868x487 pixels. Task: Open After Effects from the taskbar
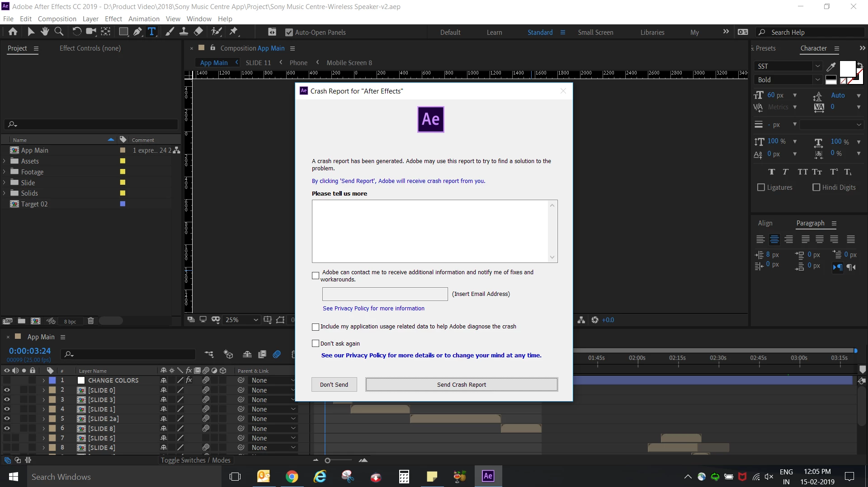coord(488,476)
